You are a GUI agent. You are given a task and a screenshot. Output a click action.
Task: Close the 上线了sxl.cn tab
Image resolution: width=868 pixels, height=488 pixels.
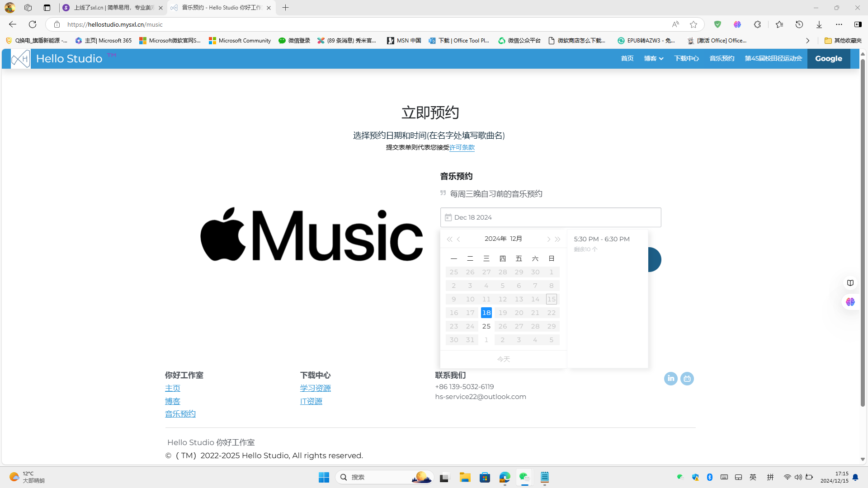[160, 8]
